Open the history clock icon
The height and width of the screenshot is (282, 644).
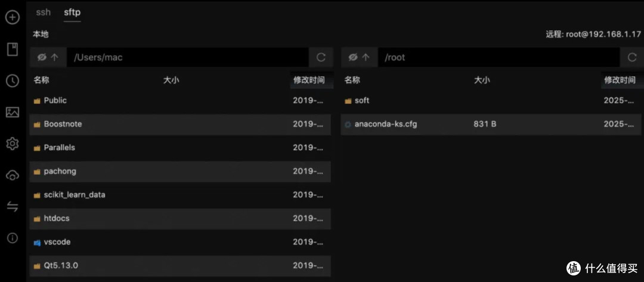point(13,81)
